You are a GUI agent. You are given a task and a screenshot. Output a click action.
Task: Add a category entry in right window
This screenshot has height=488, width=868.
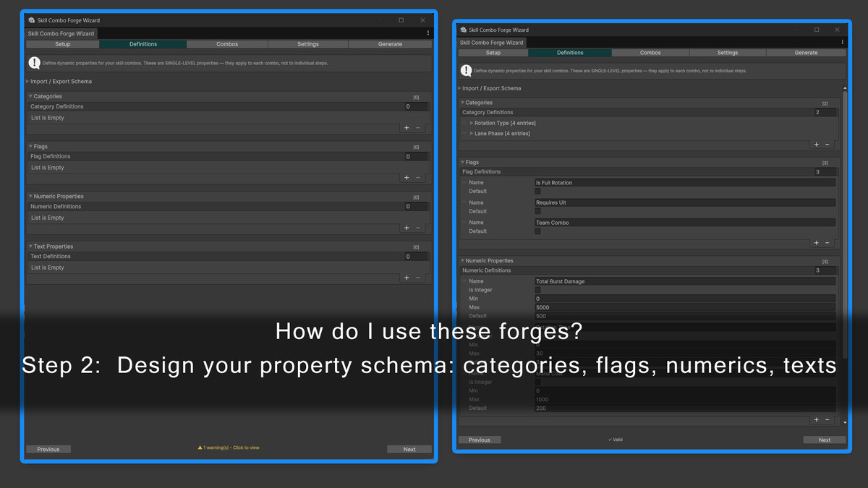tap(817, 145)
